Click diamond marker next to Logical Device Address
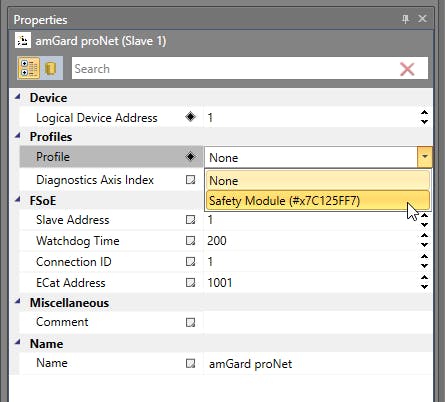Screen dimensions: 445x402 190,117
